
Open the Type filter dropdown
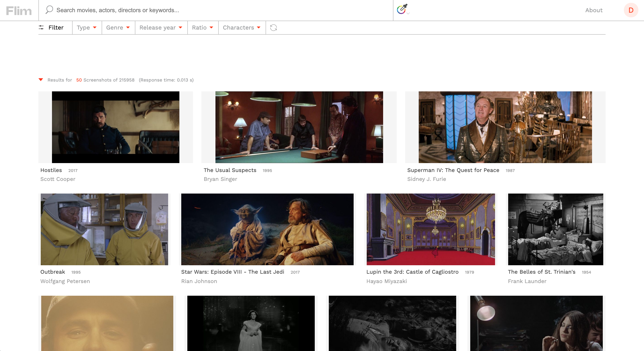(x=86, y=27)
